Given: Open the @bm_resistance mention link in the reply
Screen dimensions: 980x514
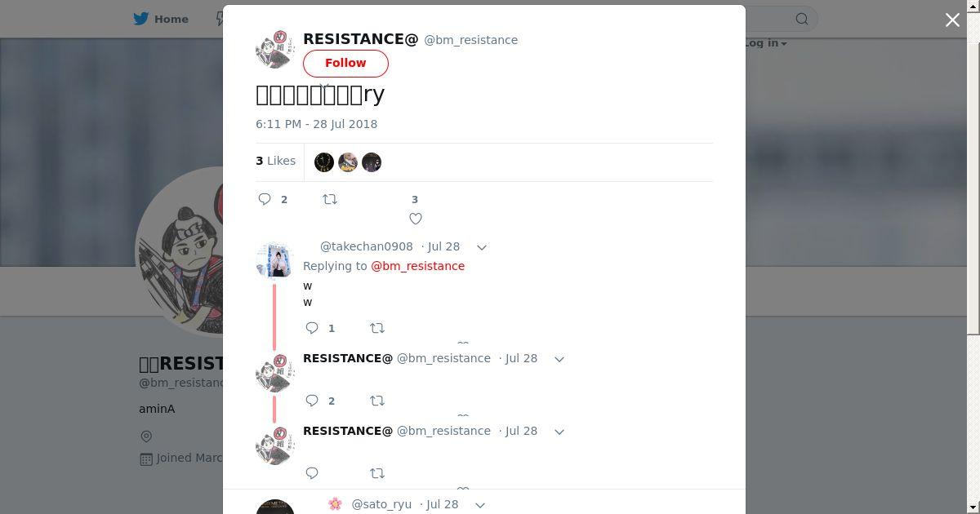Looking at the screenshot, I should point(417,266).
